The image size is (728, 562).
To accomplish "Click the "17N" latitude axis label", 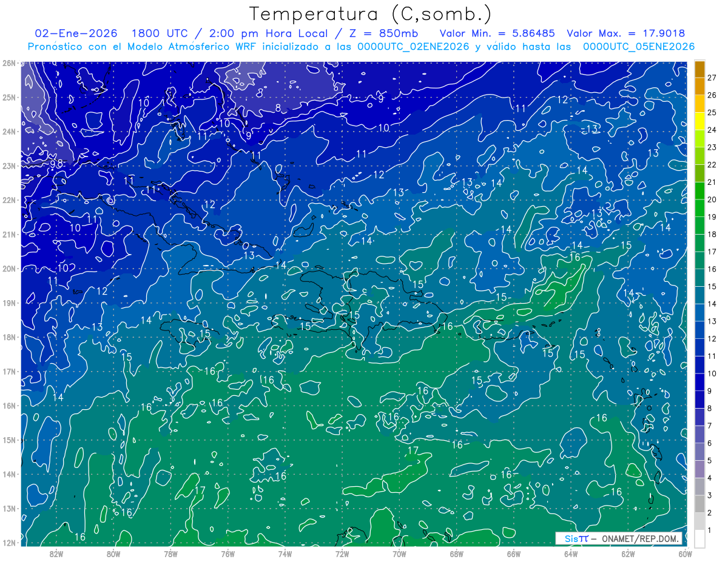I will point(8,371).
